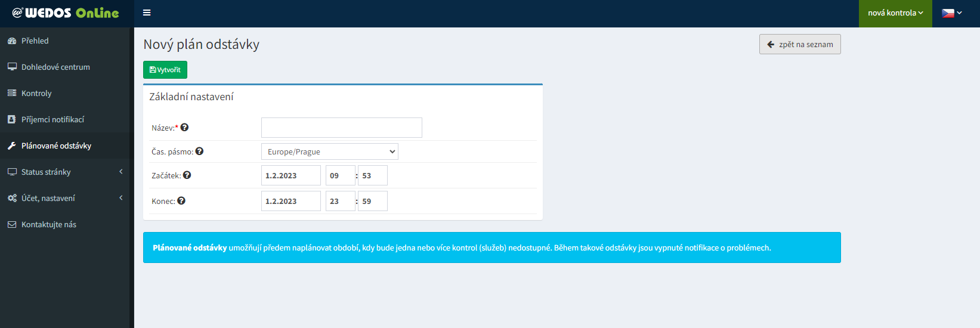The width and height of the screenshot is (980, 328).
Task: Click the Kontroly server icon
Action: point(12,93)
